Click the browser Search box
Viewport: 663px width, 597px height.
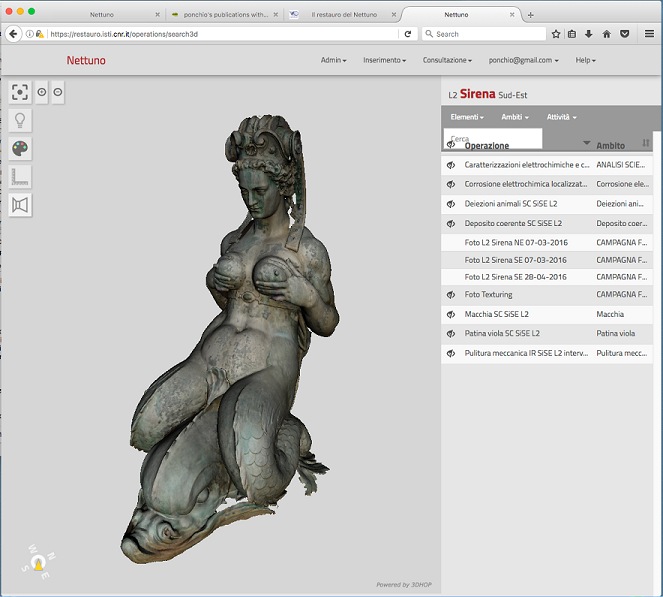click(484, 34)
